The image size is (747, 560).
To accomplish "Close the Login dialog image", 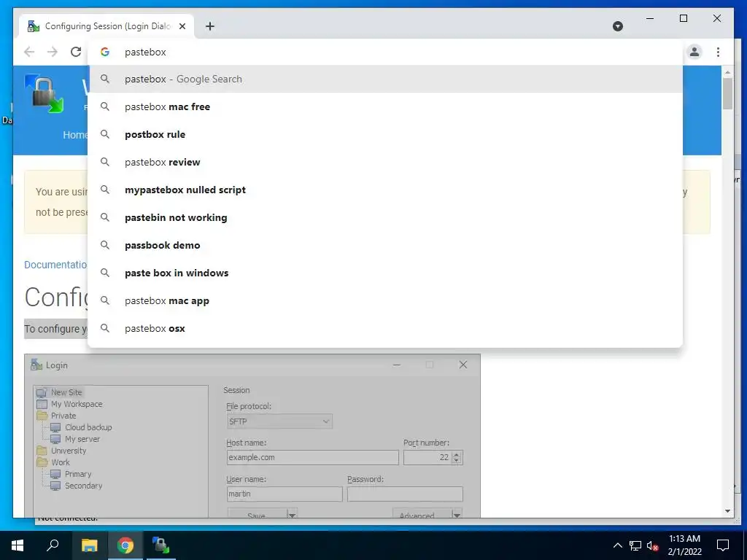I will pyautogui.click(x=462, y=365).
